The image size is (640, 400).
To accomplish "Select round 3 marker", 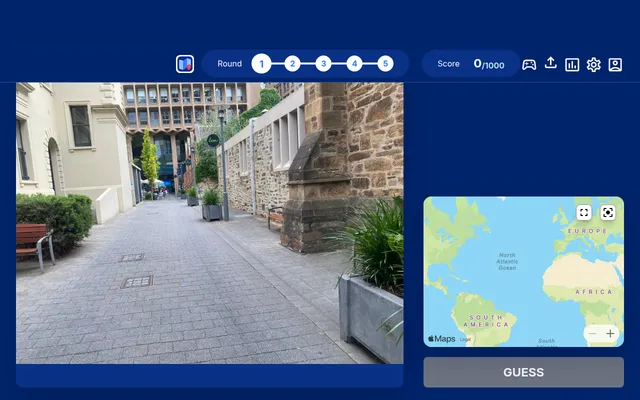I will click(323, 64).
